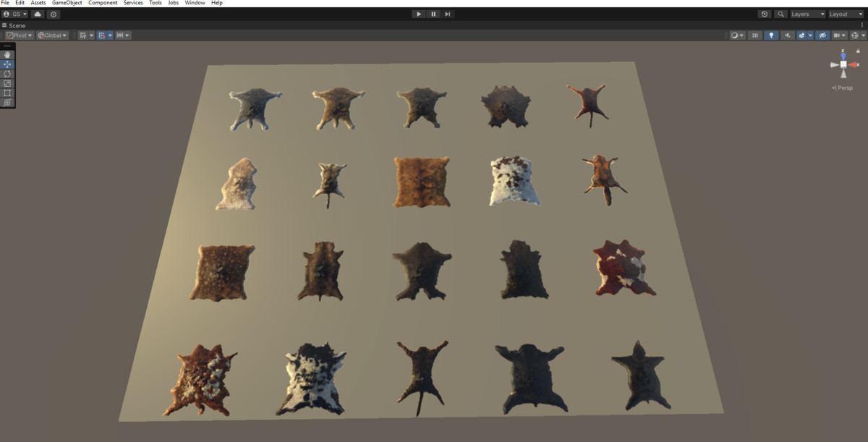
Task: Click the search icon near Layers dropdown
Action: click(780, 14)
